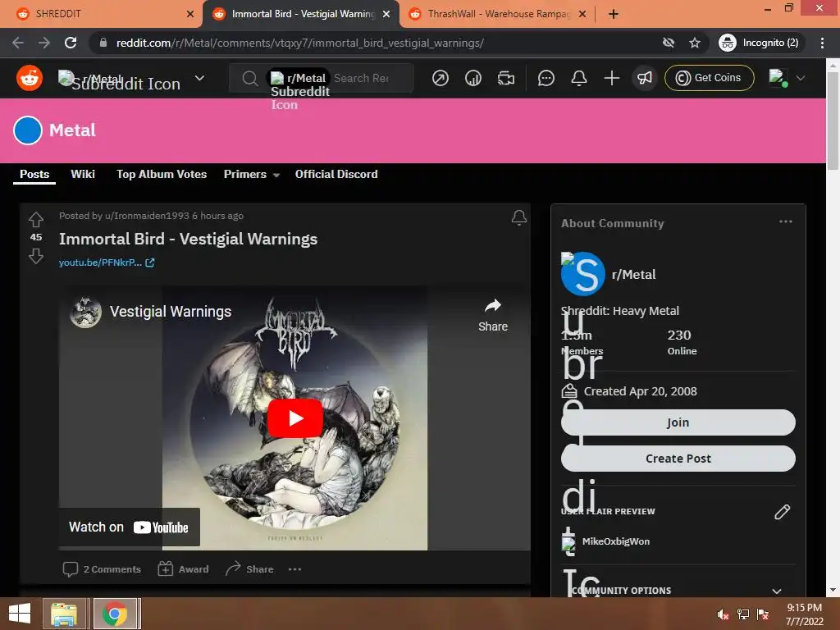Click the muted volume tray icon

(x=723, y=614)
